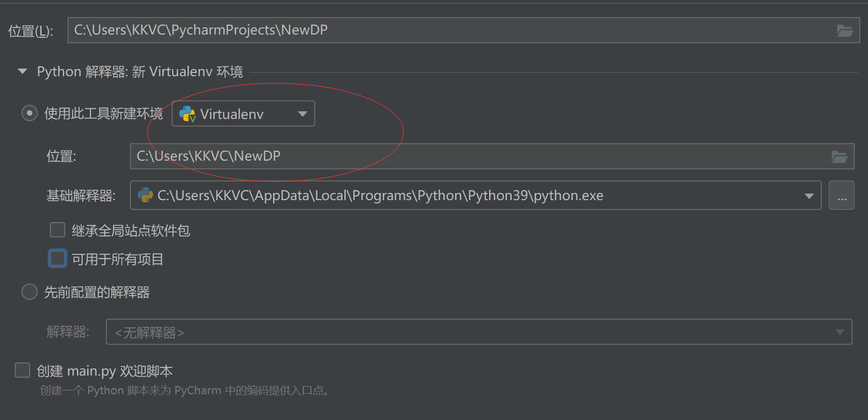Collapse the Python interpreter section triangle
868x420 pixels.
[22, 71]
